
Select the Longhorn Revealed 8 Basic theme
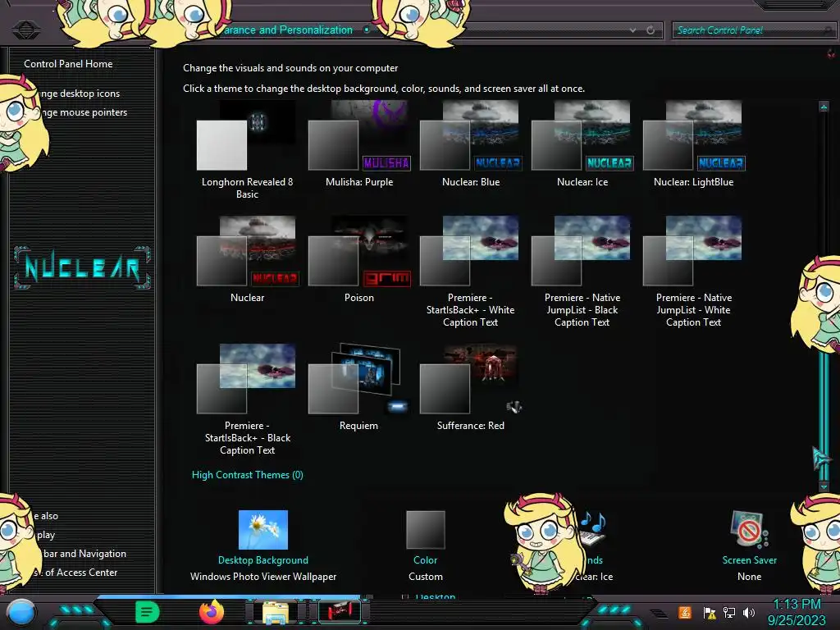(x=246, y=149)
